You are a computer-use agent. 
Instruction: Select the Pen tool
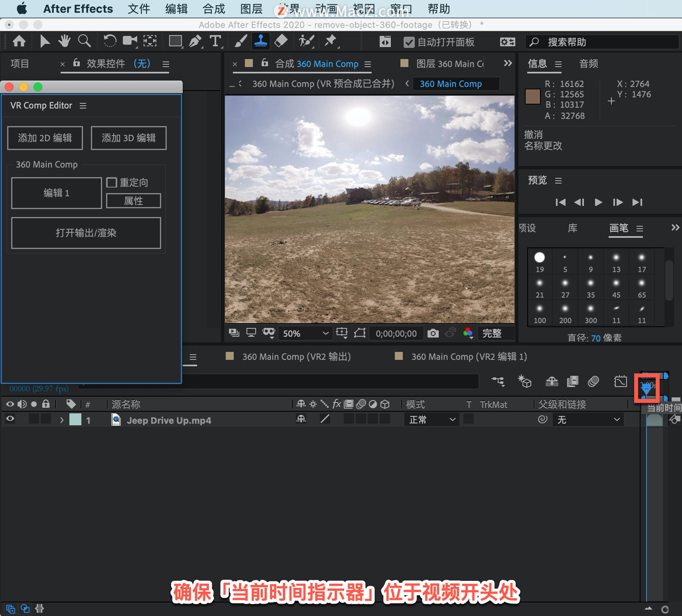coord(195,41)
